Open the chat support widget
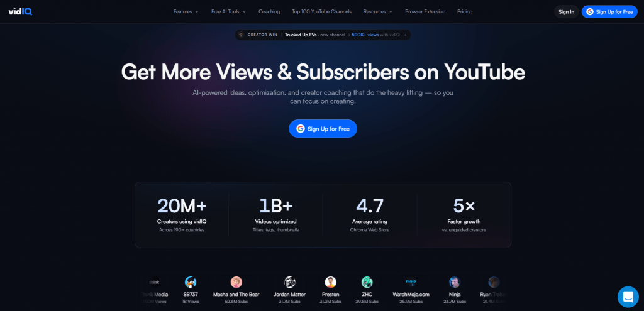 coord(628,297)
